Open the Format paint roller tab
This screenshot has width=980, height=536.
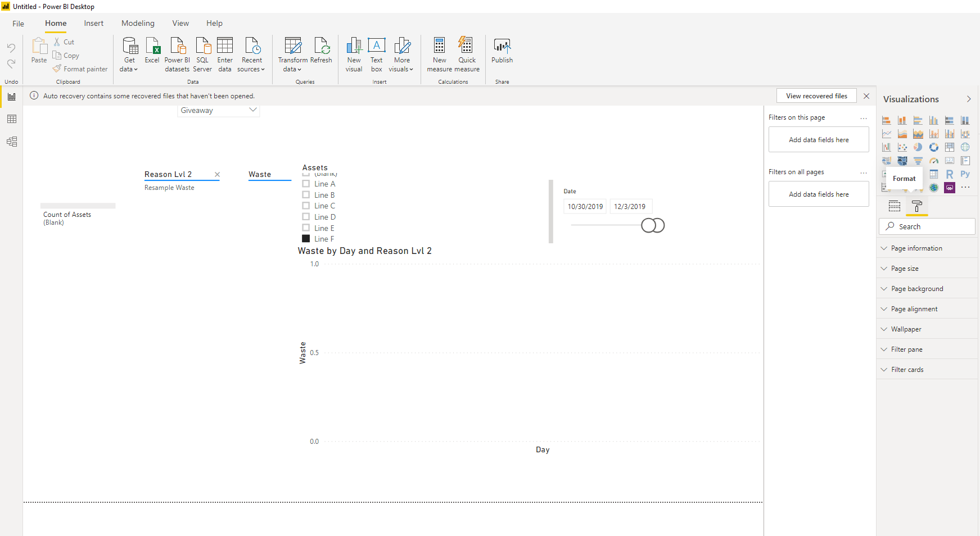917,206
